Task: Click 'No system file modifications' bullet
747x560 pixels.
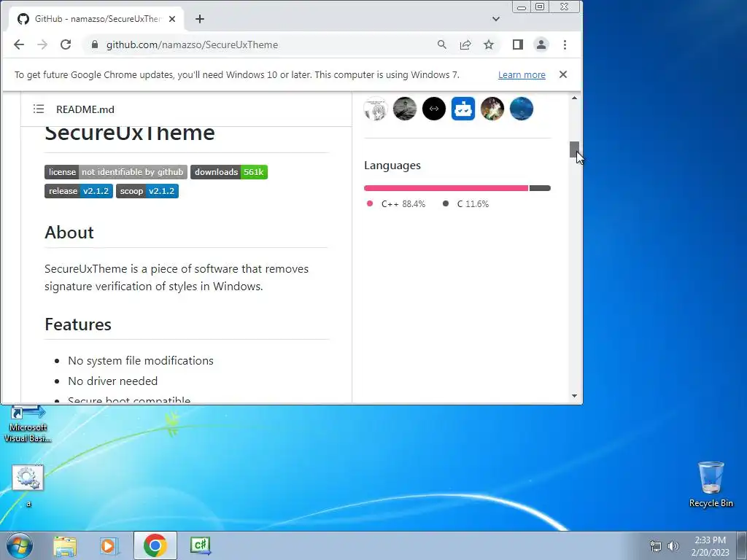Action: click(141, 360)
